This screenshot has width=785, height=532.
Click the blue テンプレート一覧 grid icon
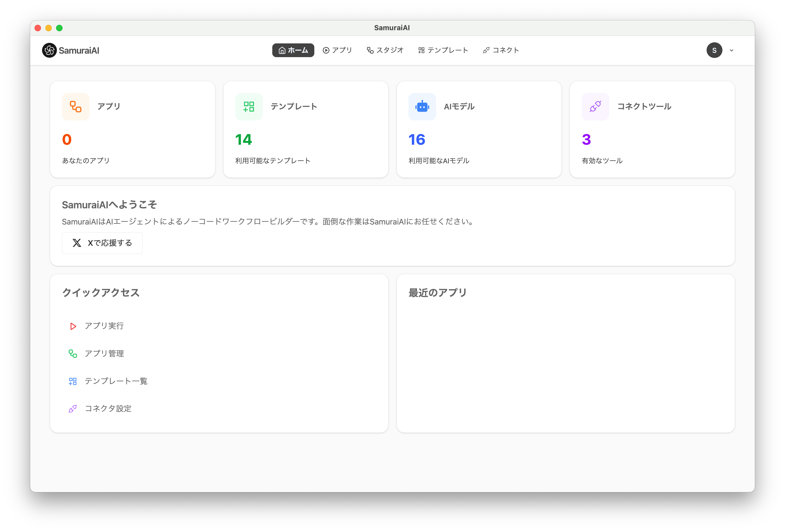click(73, 381)
